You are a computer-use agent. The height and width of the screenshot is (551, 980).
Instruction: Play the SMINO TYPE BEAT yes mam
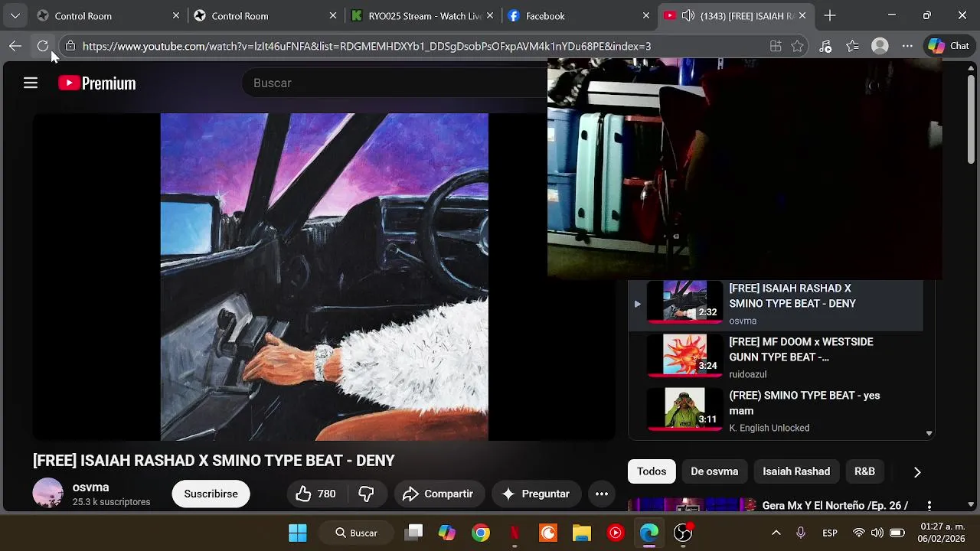point(776,411)
